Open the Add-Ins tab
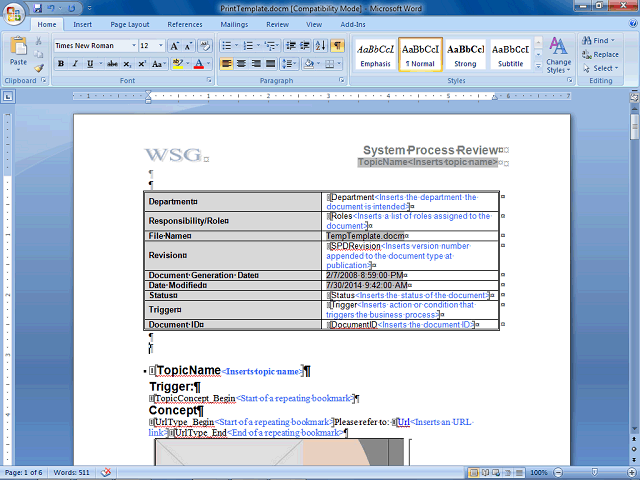The height and width of the screenshot is (480, 640). [x=353, y=24]
